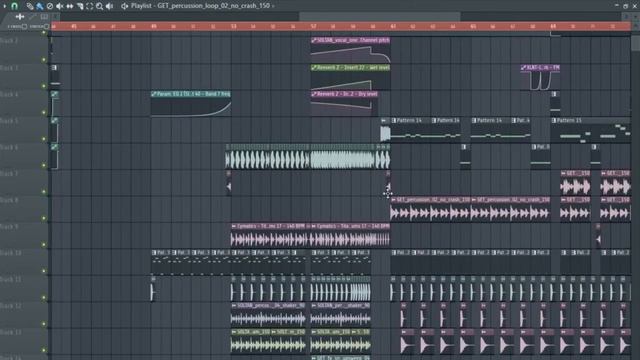Select the Slice tool
Image resolution: width=640 pixels, height=360 pixels.
[x=80, y=6]
